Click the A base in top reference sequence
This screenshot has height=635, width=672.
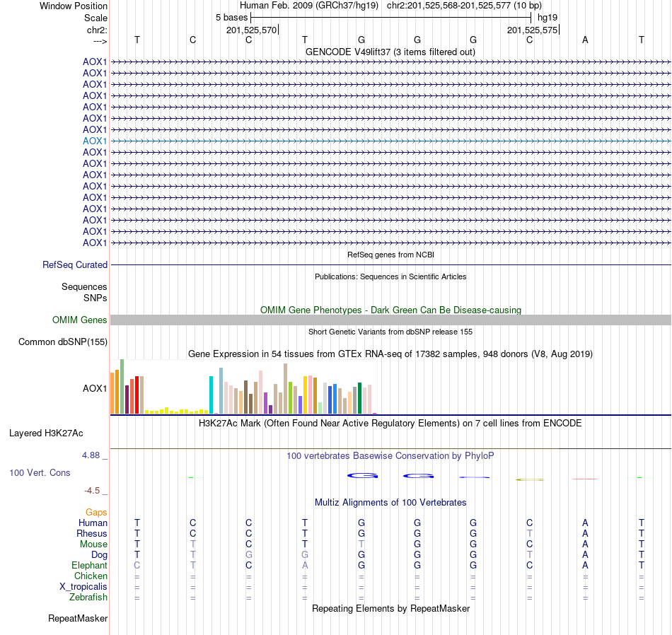coord(585,40)
